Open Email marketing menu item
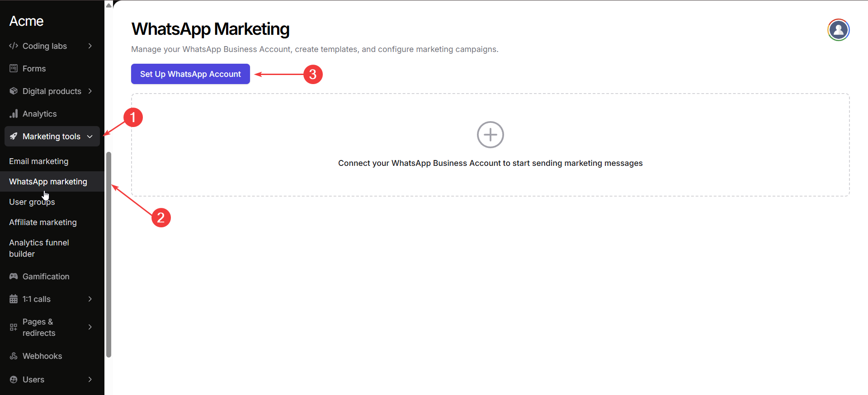Image resolution: width=868 pixels, height=395 pixels. tap(39, 161)
